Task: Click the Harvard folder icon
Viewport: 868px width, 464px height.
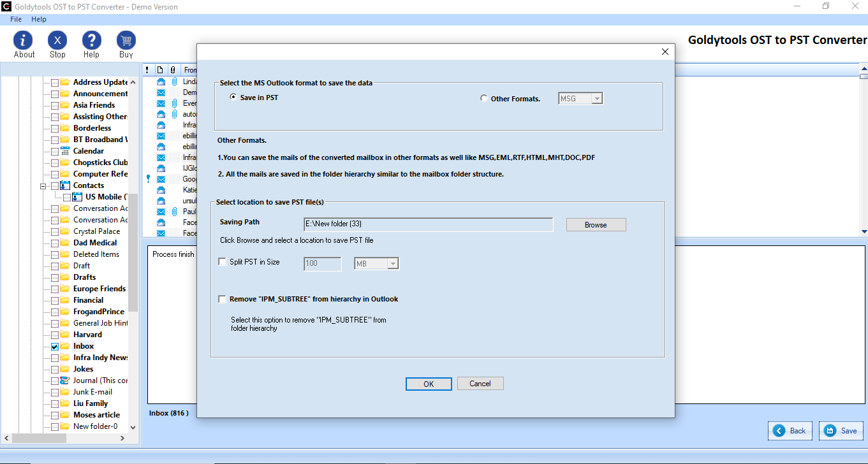Action: [65, 335]
